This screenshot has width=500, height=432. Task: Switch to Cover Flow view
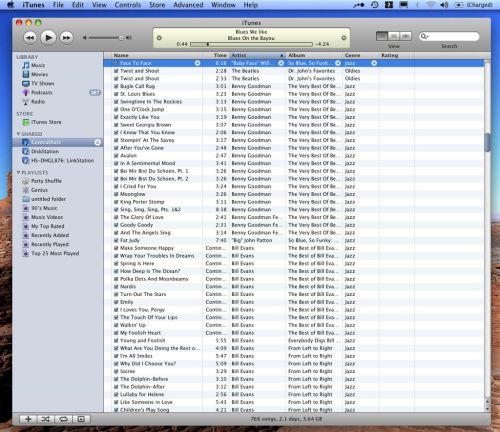point(405,36)
